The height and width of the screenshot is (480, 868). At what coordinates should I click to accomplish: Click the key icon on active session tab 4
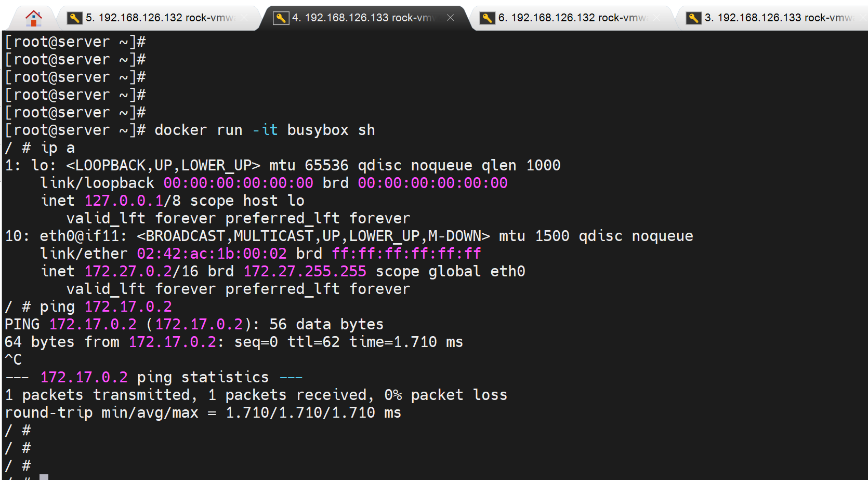point(281,18)
